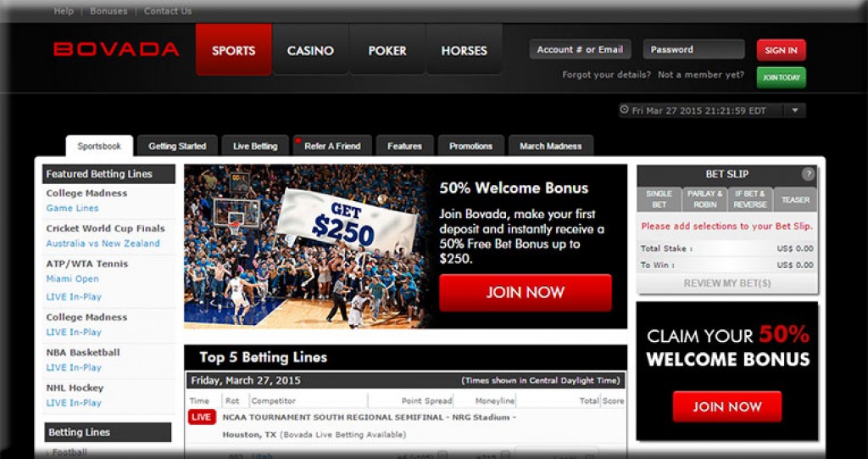Click the Moneyline column header

pos(495,400)
